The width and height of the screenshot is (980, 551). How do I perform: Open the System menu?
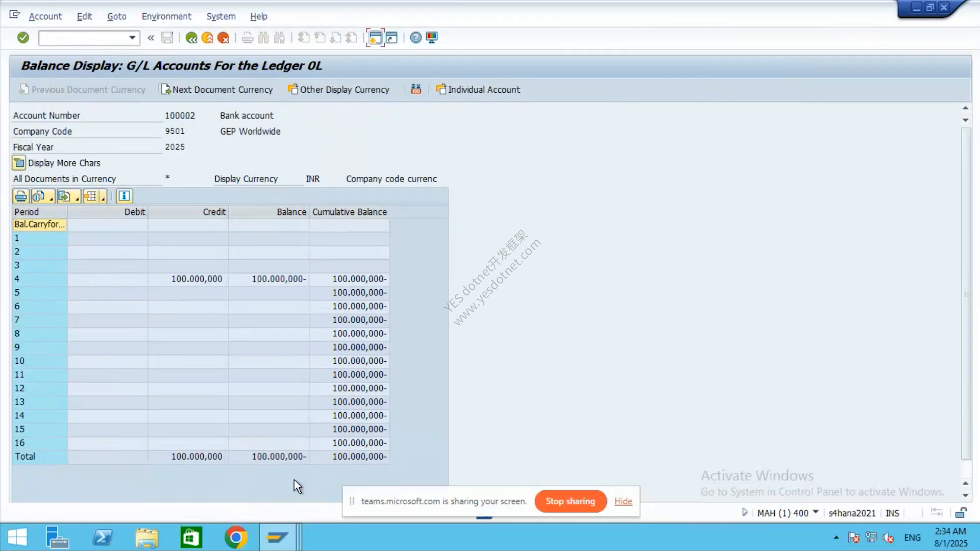pyautogui.click(x=221, y=16)
